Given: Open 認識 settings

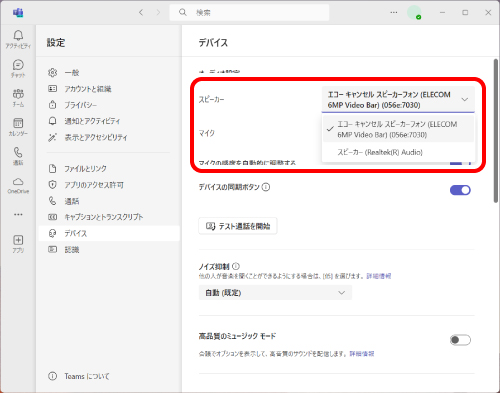Looking at the screenshot, I should 109,250.
